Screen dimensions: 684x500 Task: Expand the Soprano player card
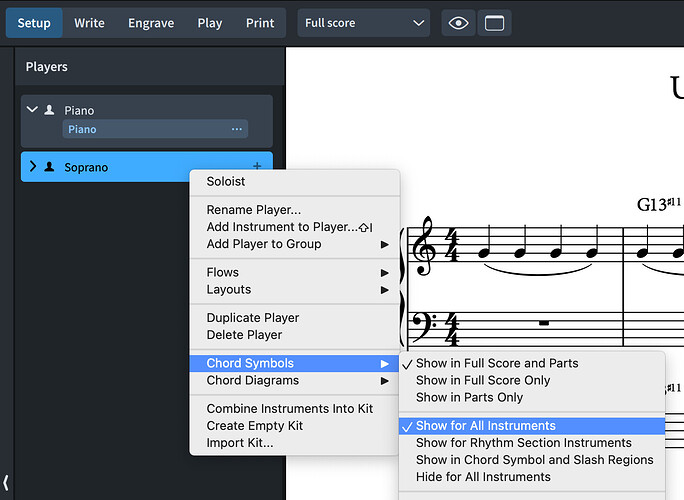click(x=32, y=167)
